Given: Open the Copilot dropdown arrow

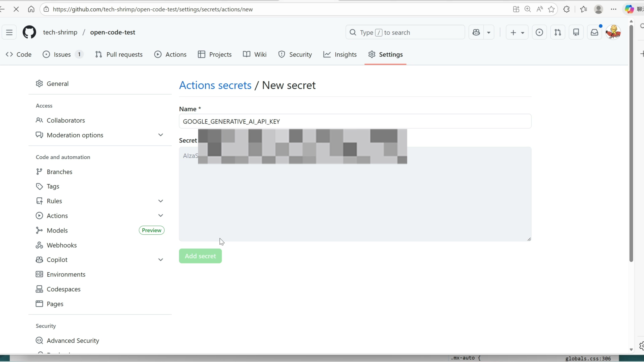Looking at the screenshot, I should 489,32.
